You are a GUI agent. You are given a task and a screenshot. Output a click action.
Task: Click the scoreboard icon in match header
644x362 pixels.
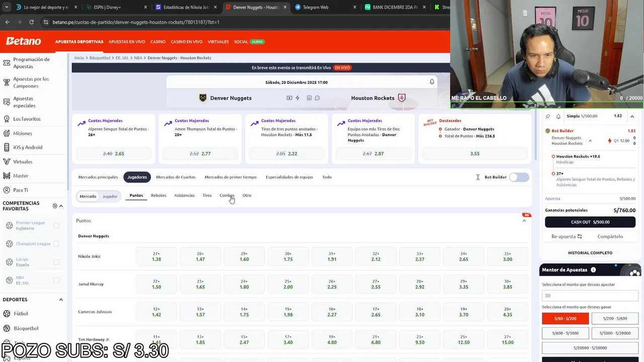tap(309, 98)
